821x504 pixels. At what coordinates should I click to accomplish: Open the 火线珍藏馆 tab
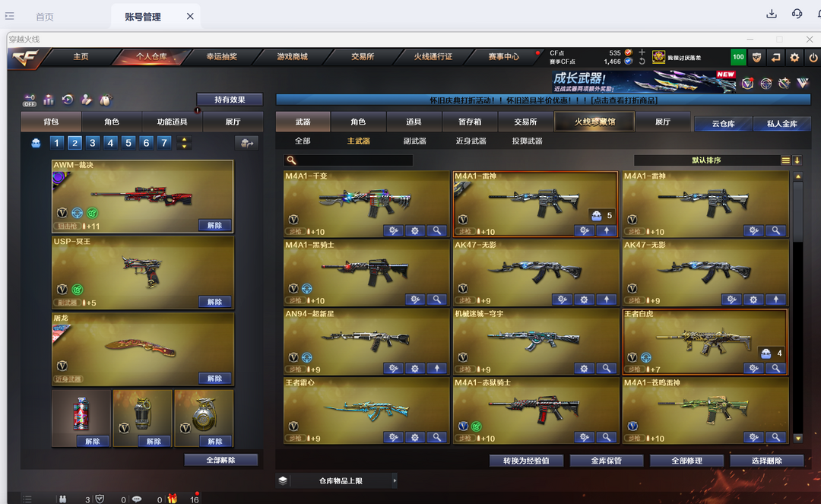coord(594,122)
